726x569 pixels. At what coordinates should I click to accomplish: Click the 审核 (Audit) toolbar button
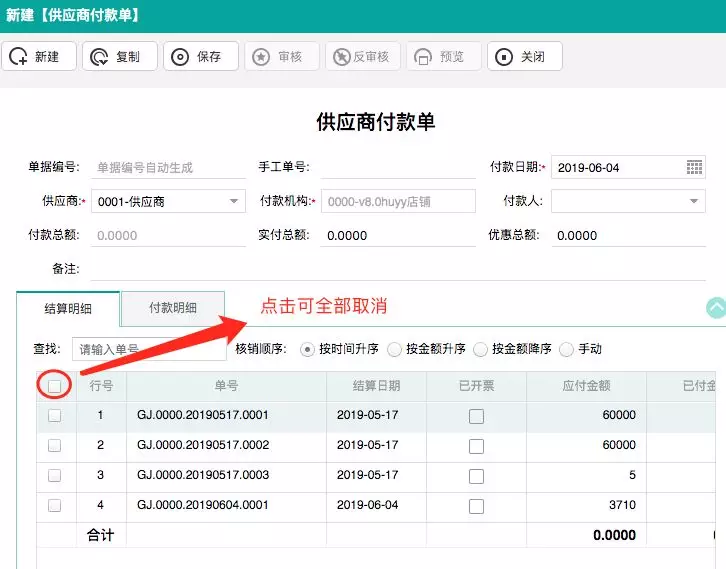tap(281, 57)
